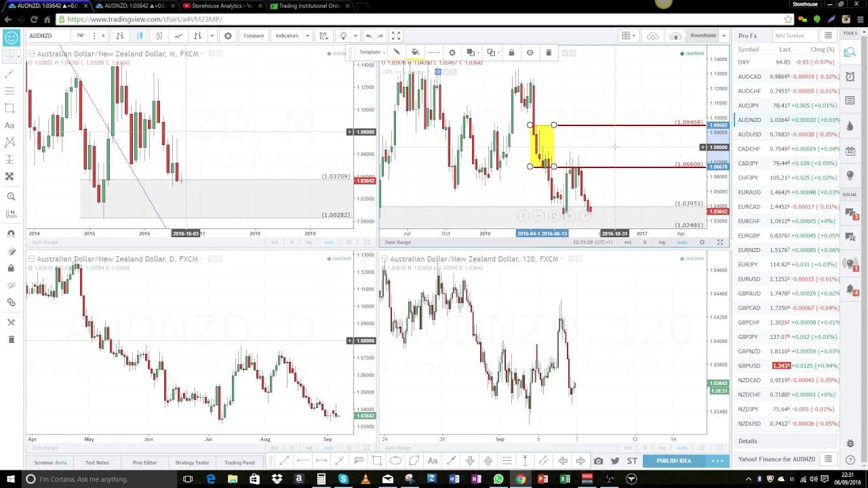
Task: Toggle fullscreen mode icon in top toolbar
Action: point(396,35)
